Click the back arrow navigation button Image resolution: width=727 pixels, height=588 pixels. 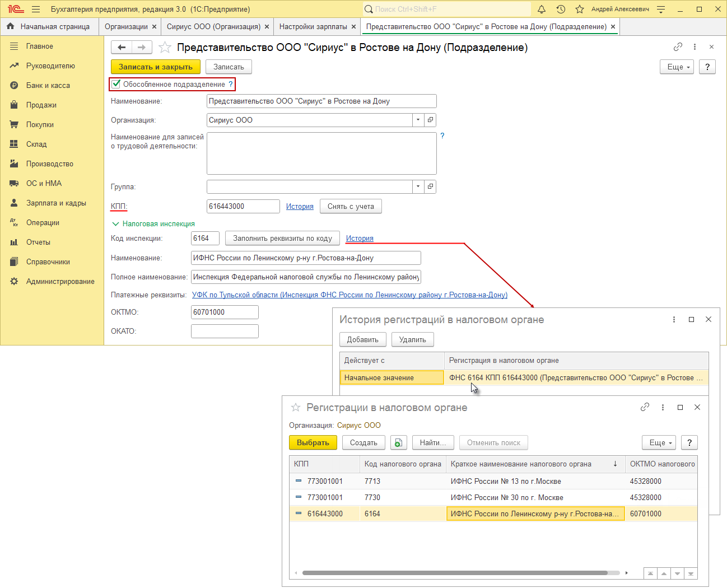click(122, 48)
